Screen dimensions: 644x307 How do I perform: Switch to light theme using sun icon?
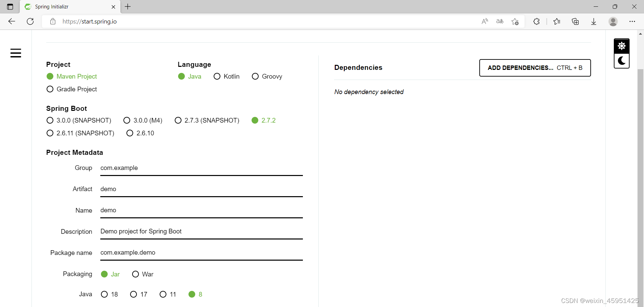tap(622, 46)
